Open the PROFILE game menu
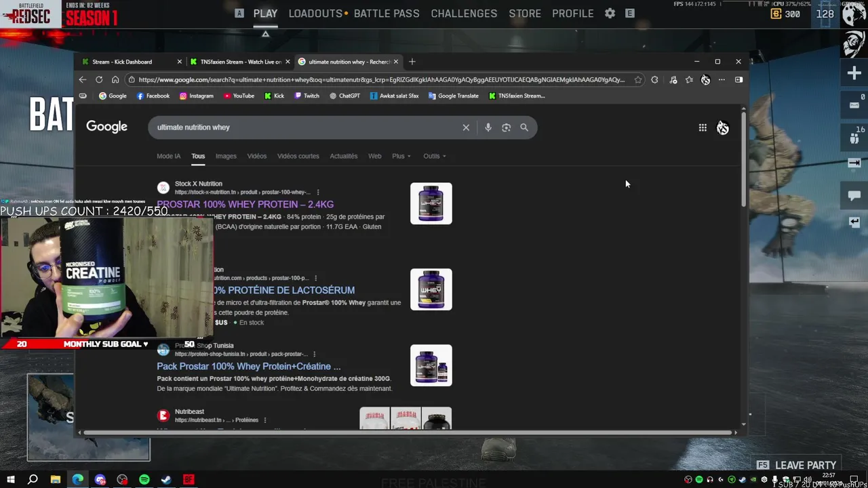868x488 pixels. click(x=573, y=14)
